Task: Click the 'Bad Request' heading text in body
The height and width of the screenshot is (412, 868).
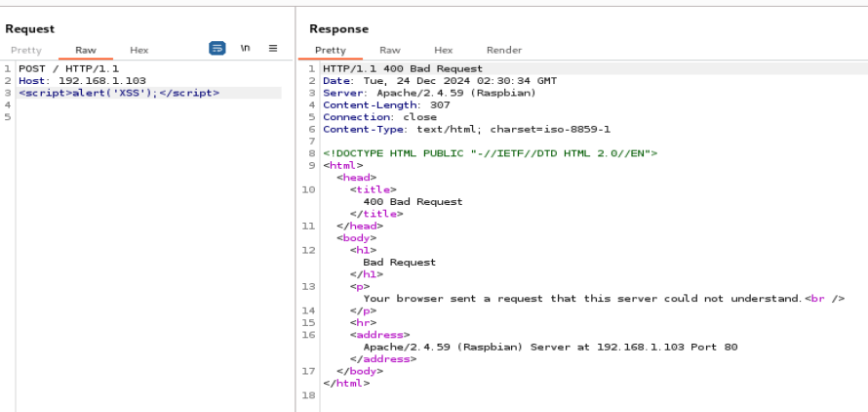Action: tap(400, 263)
